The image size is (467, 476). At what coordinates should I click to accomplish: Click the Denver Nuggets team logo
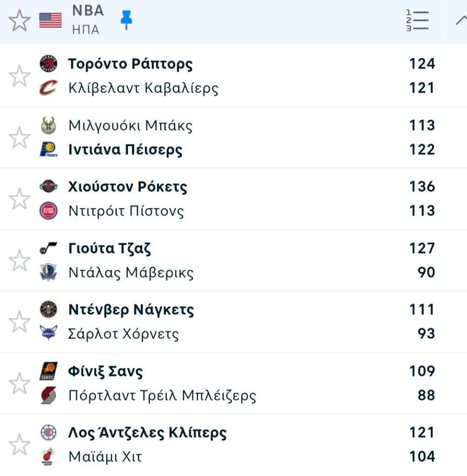pyautogui.click(x=48, y=310)
